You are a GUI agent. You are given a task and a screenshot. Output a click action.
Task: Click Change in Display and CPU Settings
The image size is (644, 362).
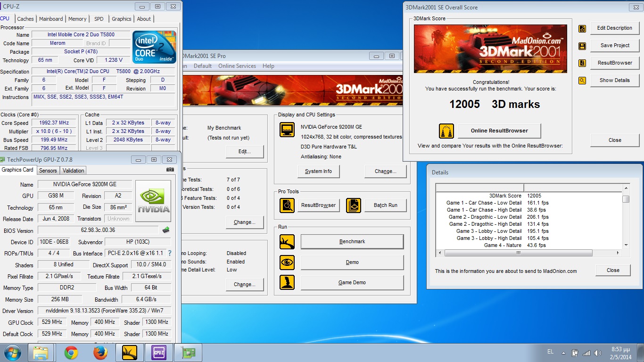(x=385, y=171)
